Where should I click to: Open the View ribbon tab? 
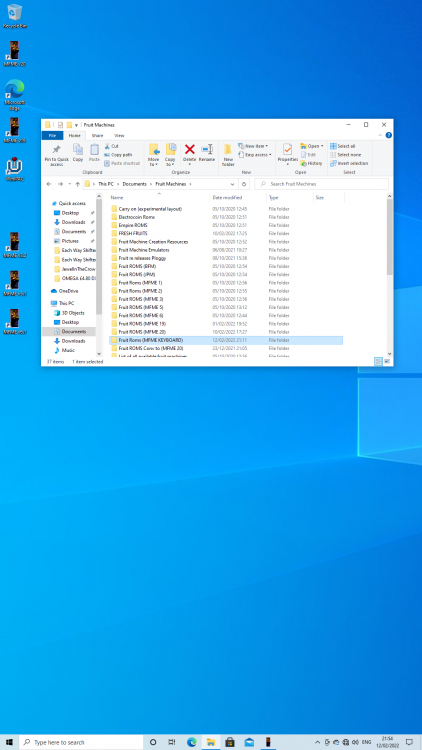(x=119, y=135)
